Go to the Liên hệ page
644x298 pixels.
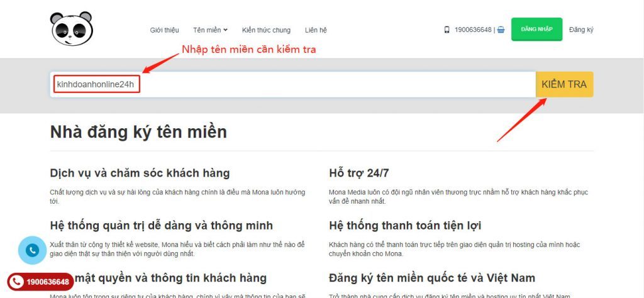pyautogui.click(x=316, y=30)
